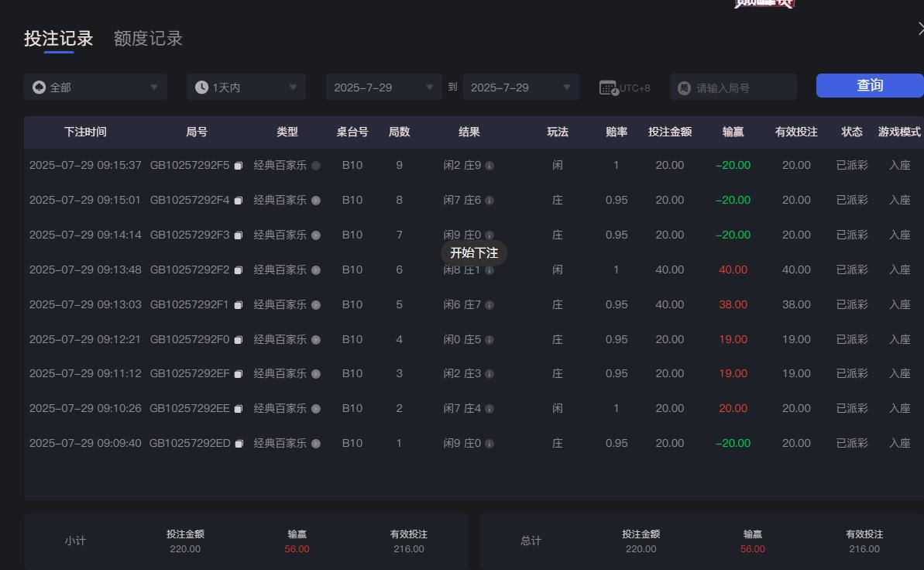Expand the 1天内 time range dropdown
This screenshot has height=570, width=924.
click(x=246, y=87)
